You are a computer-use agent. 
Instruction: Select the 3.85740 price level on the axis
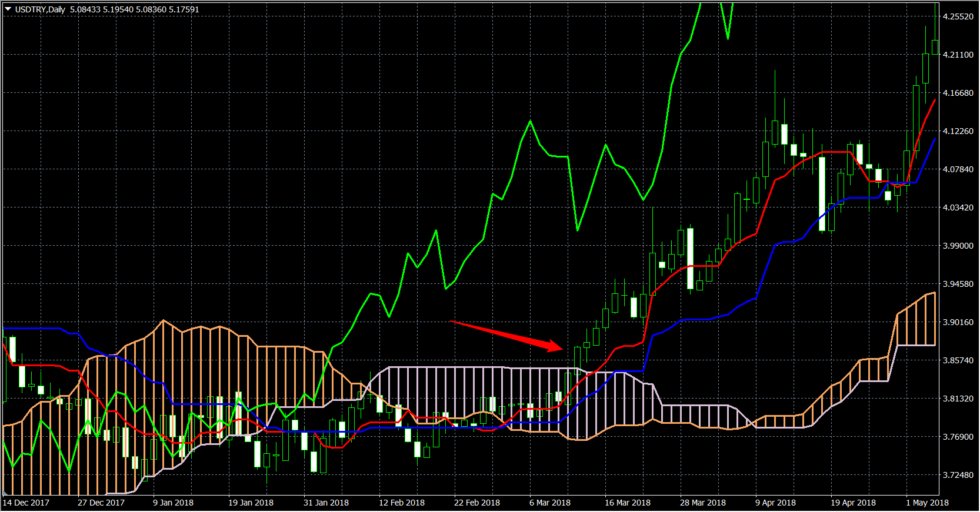[x=958, y=360]
